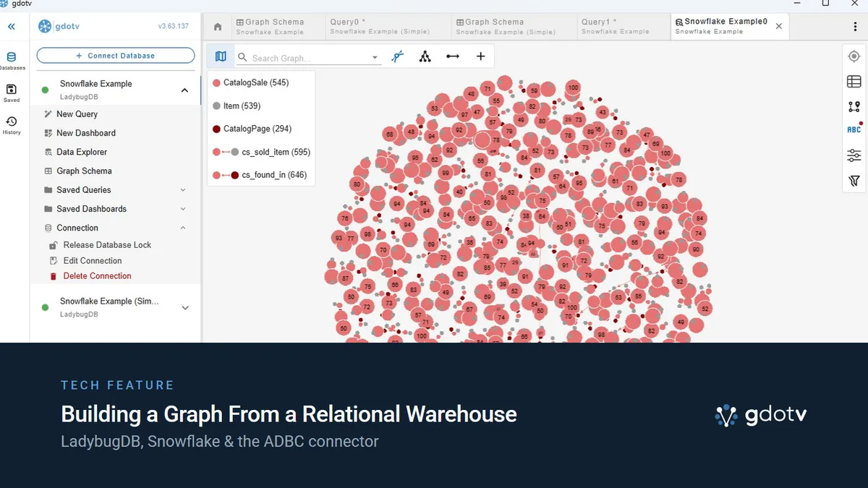868x488 pixels.
Task: Toggle Item (539) legend entry
Action: tap(237, 106)
